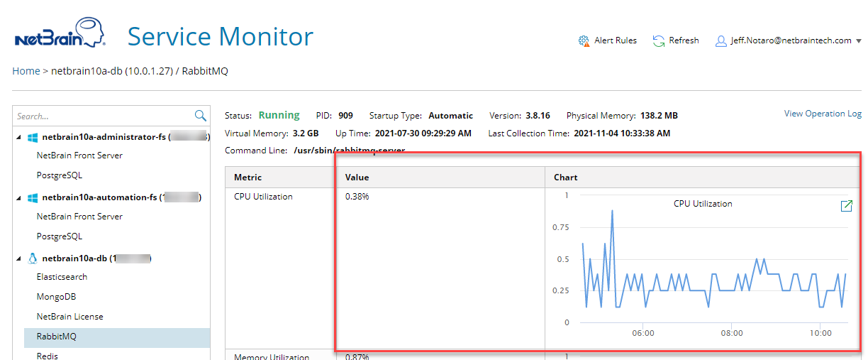Click the user profile icon

721,40
